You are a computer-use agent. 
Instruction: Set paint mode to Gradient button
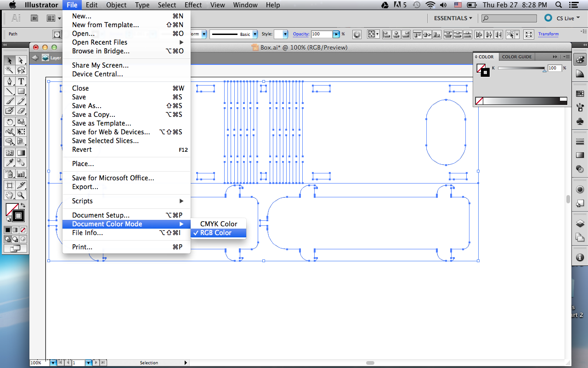coord(15,230)
